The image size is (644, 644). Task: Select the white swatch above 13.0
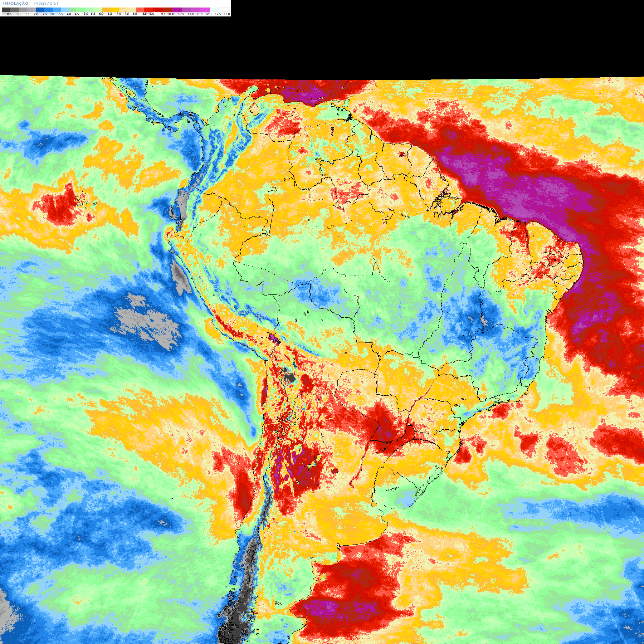(225, 10)
